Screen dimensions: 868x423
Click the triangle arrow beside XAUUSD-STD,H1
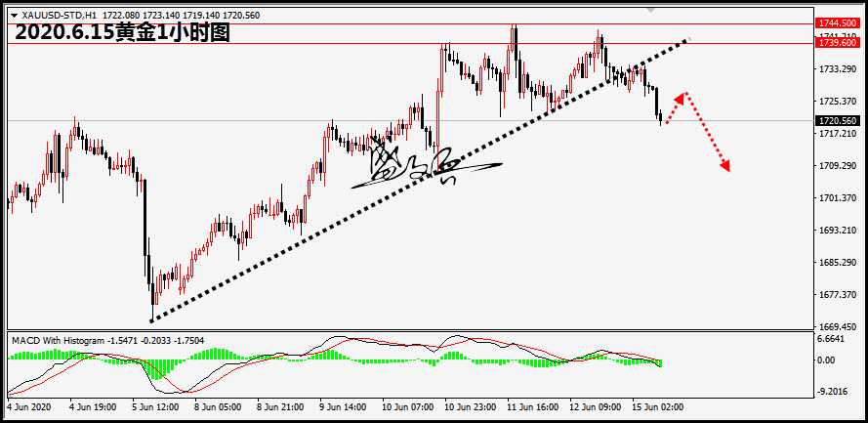point(12,17)
